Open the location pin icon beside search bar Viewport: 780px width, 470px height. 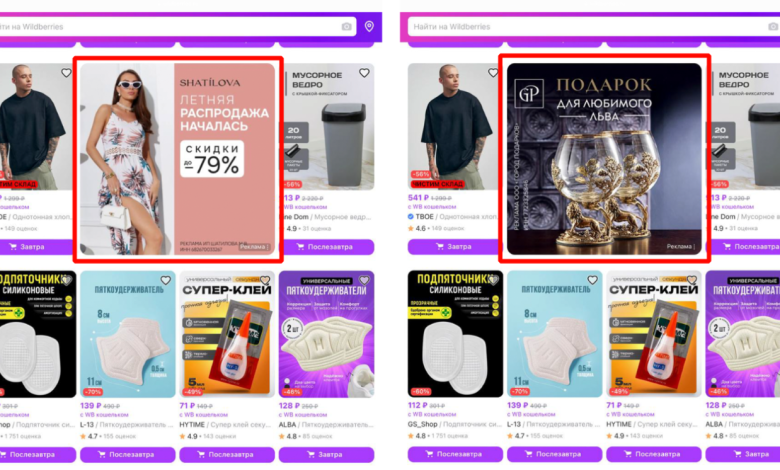369,26
